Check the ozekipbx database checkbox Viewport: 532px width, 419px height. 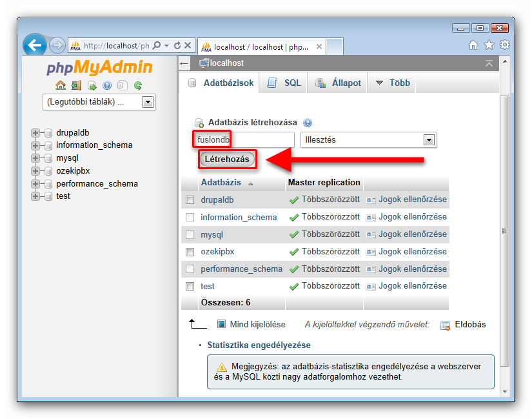tap(190, 252)
